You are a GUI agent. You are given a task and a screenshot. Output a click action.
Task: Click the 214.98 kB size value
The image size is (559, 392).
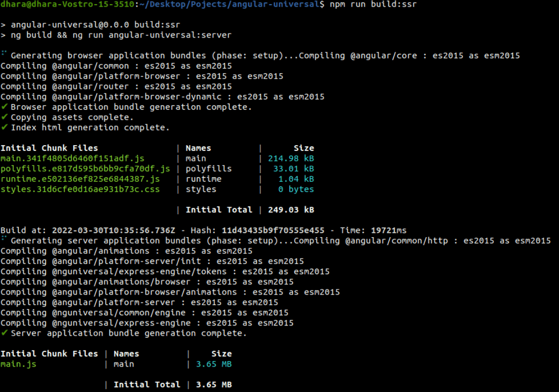click(x=291, y=158)
